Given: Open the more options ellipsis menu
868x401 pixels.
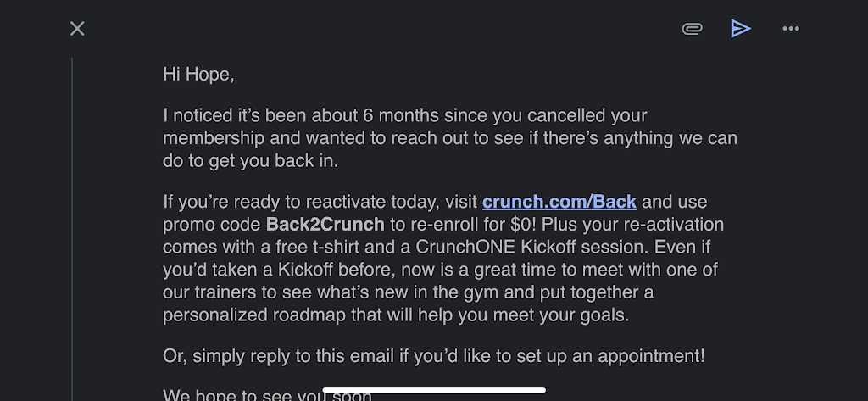Looking at the screenshot, I should [x=791, y=29].
